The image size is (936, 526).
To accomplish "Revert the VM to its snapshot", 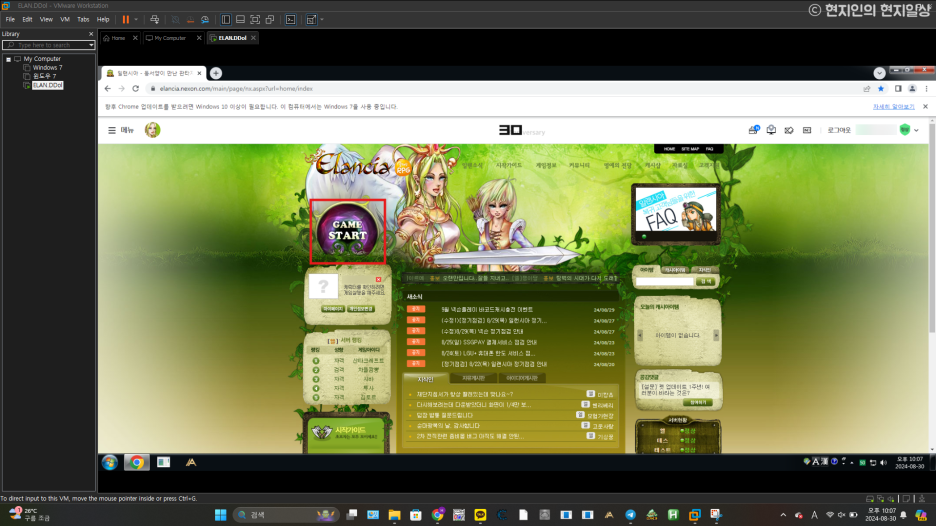I will [x=190, y=20].
